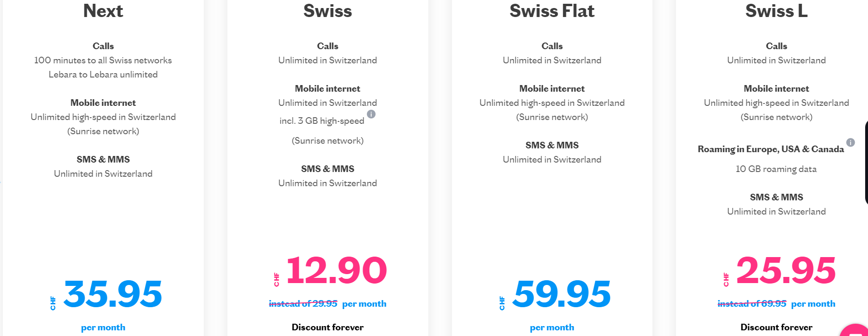Click 'Discount forever' under Swiss L plan
Screen dimensions: 868x336
coord(776,327)
